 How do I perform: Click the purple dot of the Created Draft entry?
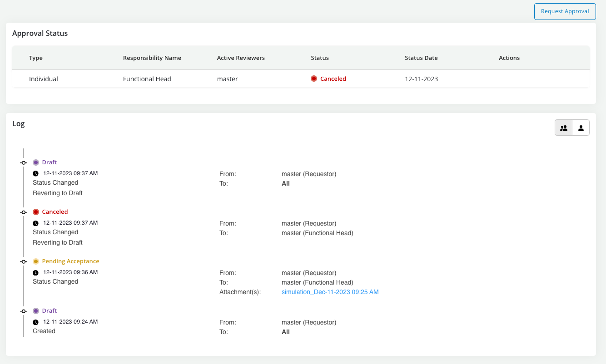36,311
